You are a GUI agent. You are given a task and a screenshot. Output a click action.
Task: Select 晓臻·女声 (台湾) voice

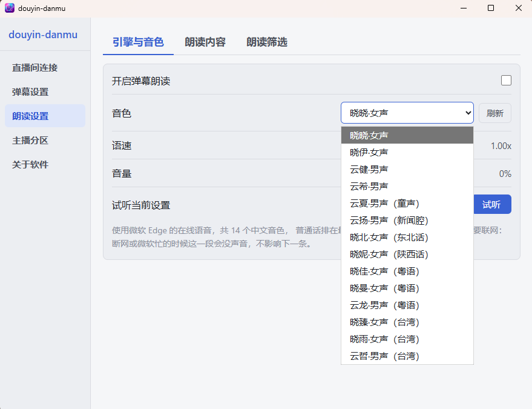pos(407,322)
